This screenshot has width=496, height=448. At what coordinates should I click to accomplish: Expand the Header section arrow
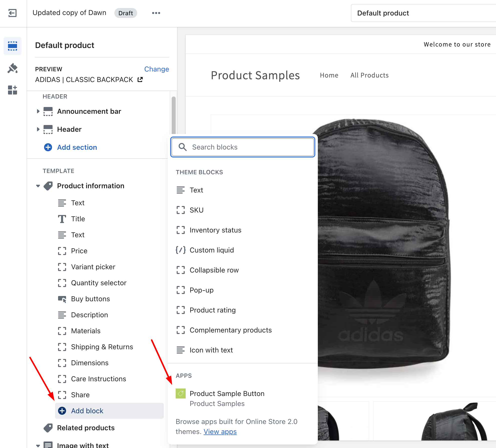38,129
